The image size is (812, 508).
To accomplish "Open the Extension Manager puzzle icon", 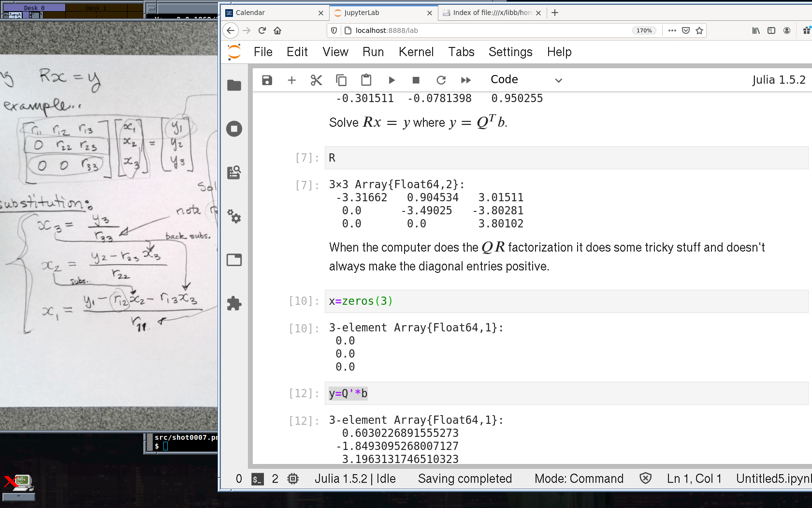I will [x=234, y=303].
